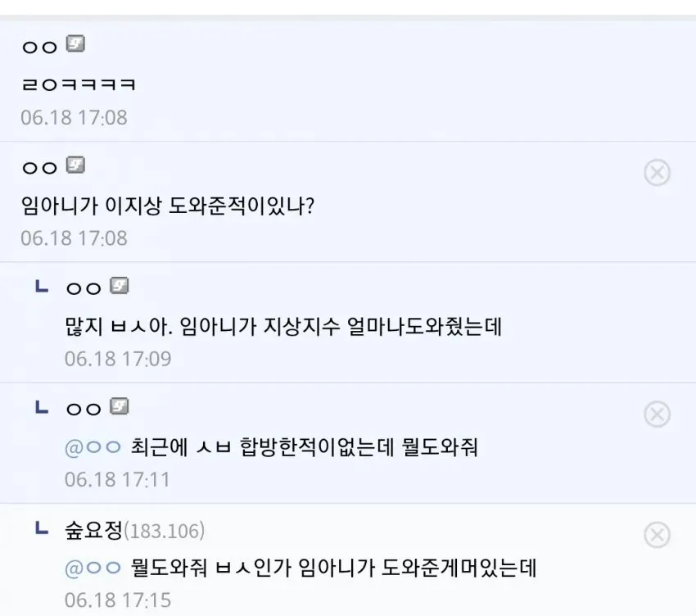Delete the reply written by 숲요정
696x616 pixels.
point(657,535)
